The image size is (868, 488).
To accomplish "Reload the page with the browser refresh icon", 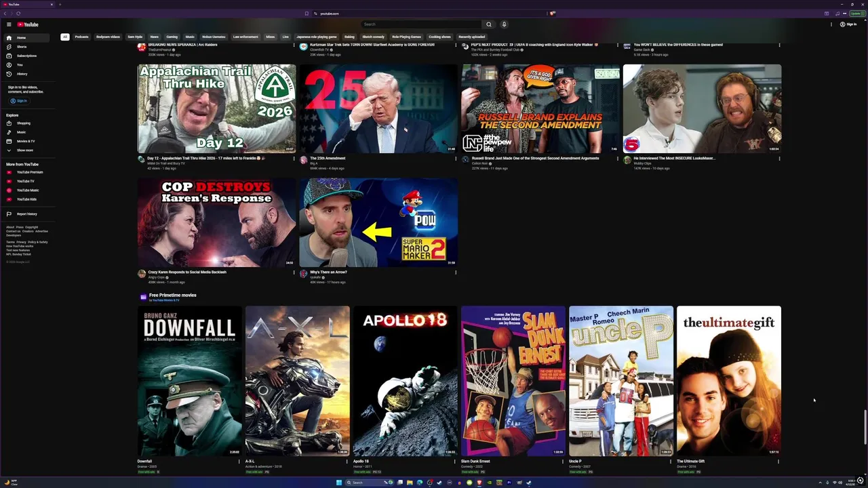I will pos(18,14).
